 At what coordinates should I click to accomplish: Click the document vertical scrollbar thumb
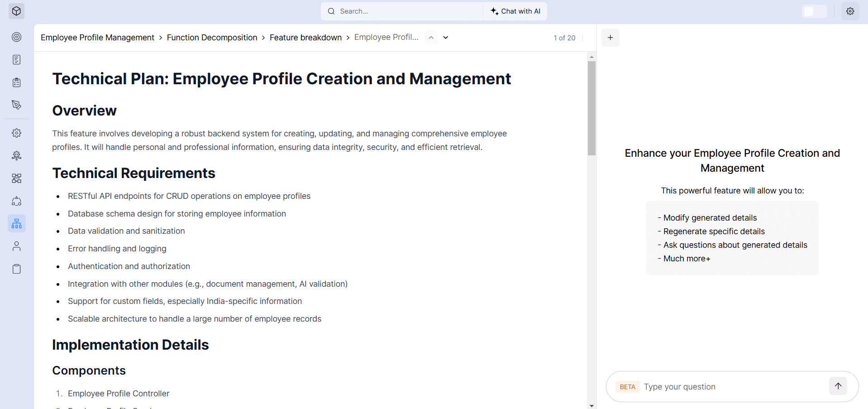click(591, 108)
